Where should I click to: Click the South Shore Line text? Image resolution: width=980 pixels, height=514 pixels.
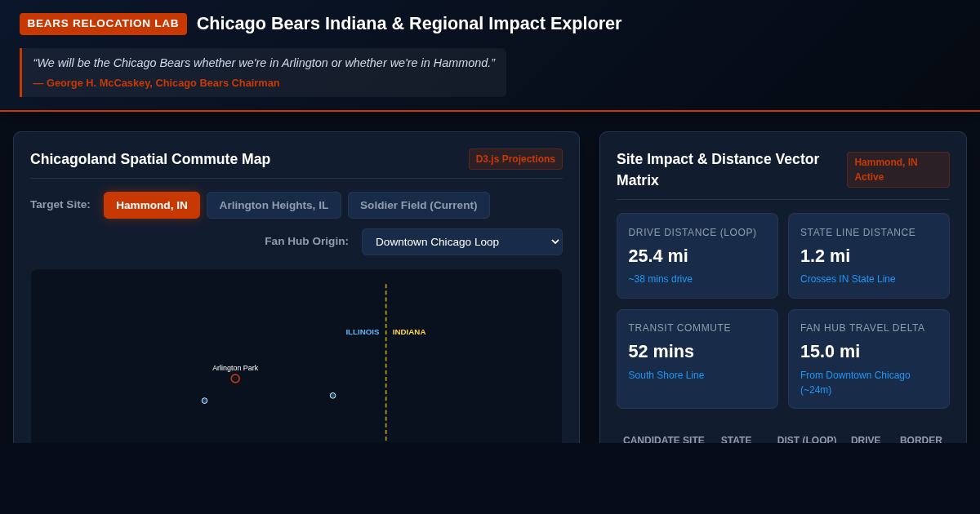coord(666,375)
